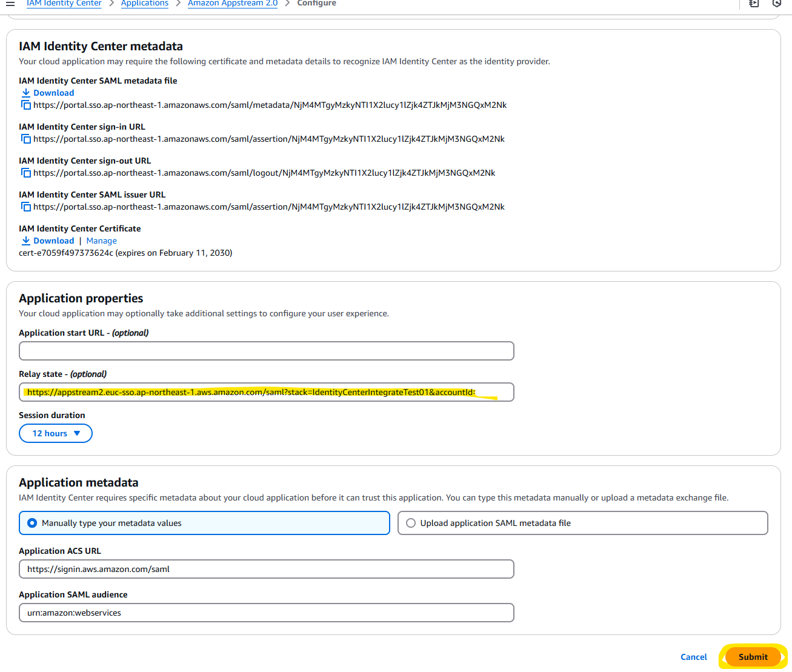Edit the Application ACS URL field
The width and height of the screenshot is (792, 672).
coord(267,569)
